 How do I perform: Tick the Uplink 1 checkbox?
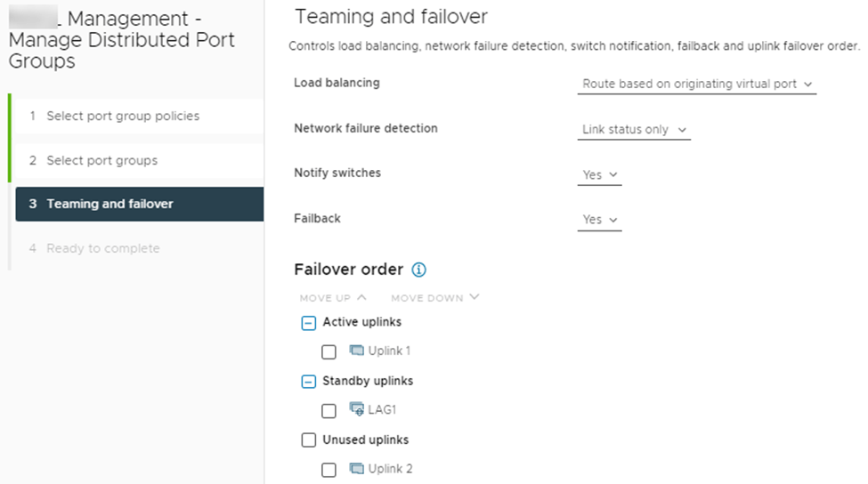[x=329, y=351]
